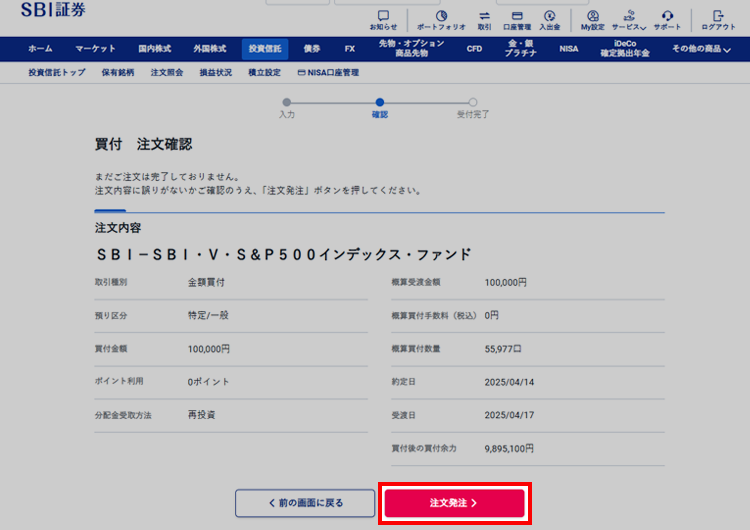This screenshot has height=530, width=750.
Task: Click the 0ポイント value
Action: coord(208,382)
